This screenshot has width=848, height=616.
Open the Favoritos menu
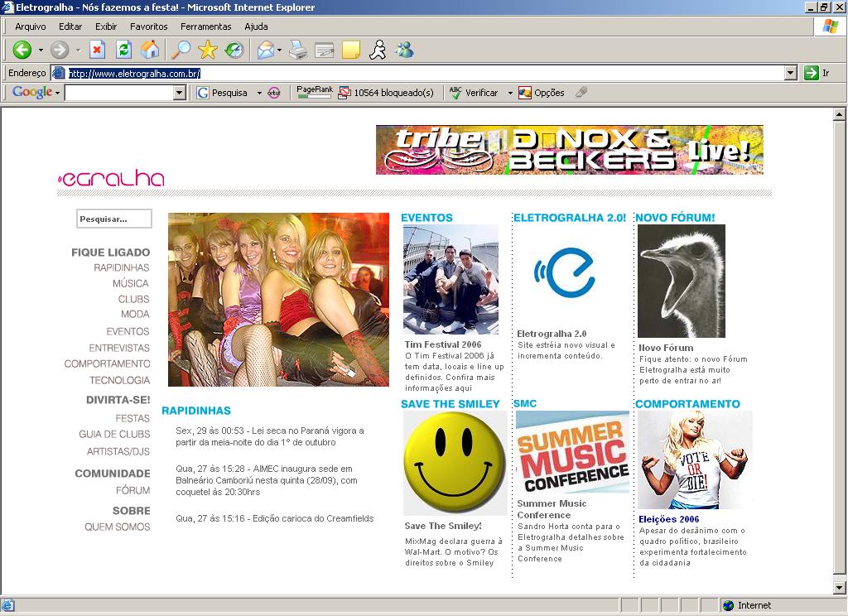(149, 26)
